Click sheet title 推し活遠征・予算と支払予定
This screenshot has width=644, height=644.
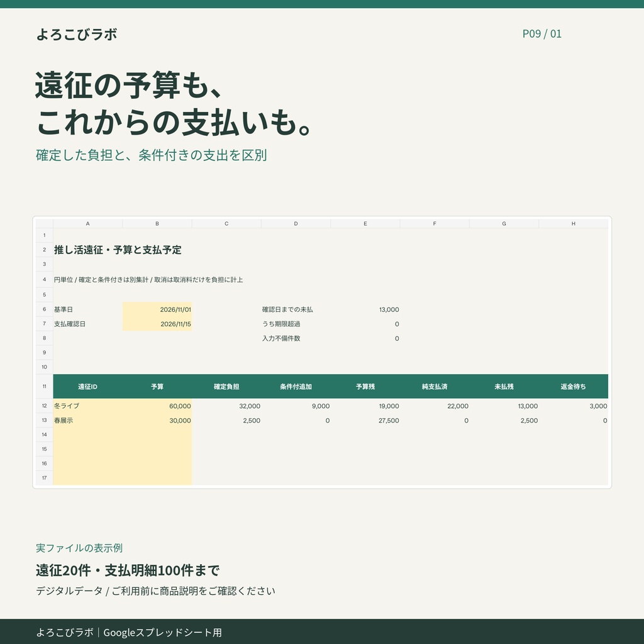point(118,250)
